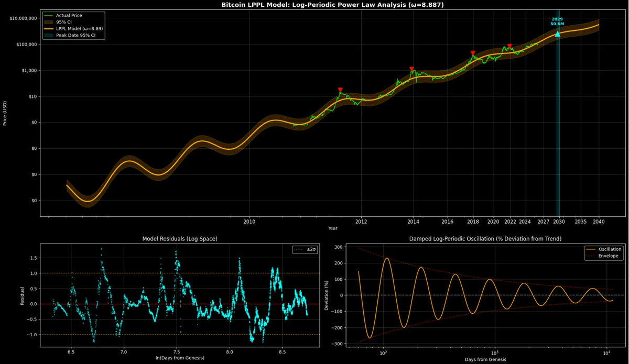Click the Envelope legend entry
Image resolution: width=629 pixels, height=364 pixels.
[x=608, y=256]
